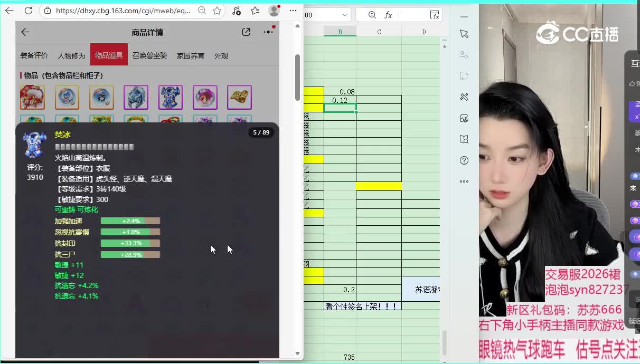Tap the back arrow beside 商品详情
This screenshot has width=640, height=364.
pyautogui.click(x=25, y=32)
